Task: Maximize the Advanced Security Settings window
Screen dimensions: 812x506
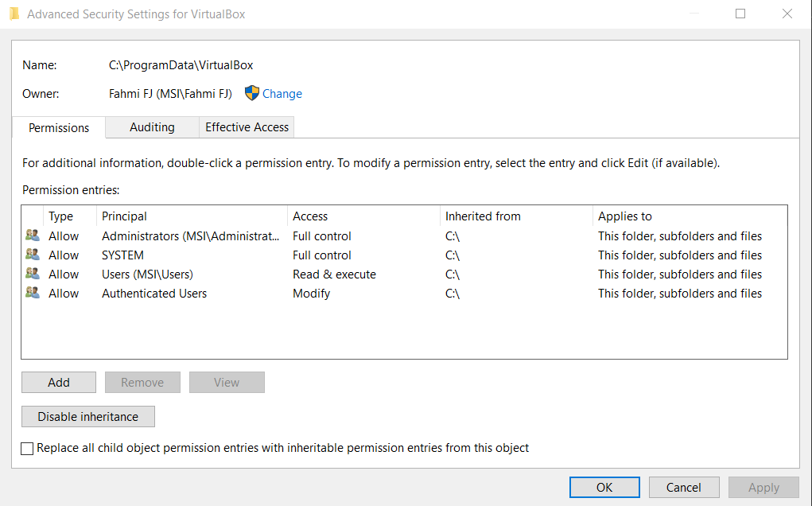Action: click(740, 14)
